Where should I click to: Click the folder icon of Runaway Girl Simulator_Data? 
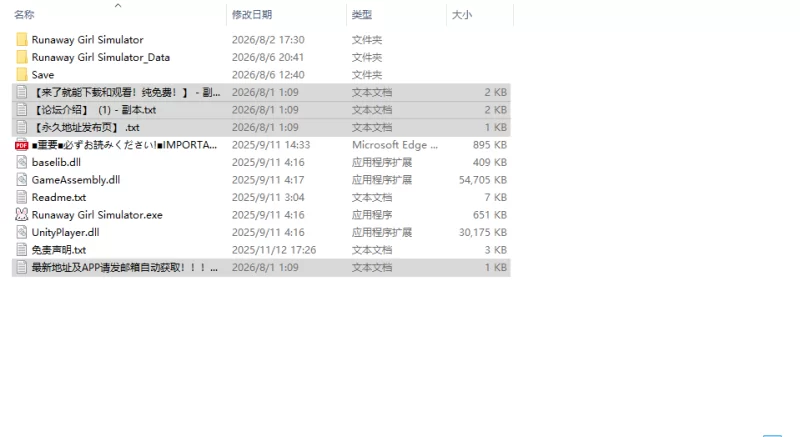point(21,57)
